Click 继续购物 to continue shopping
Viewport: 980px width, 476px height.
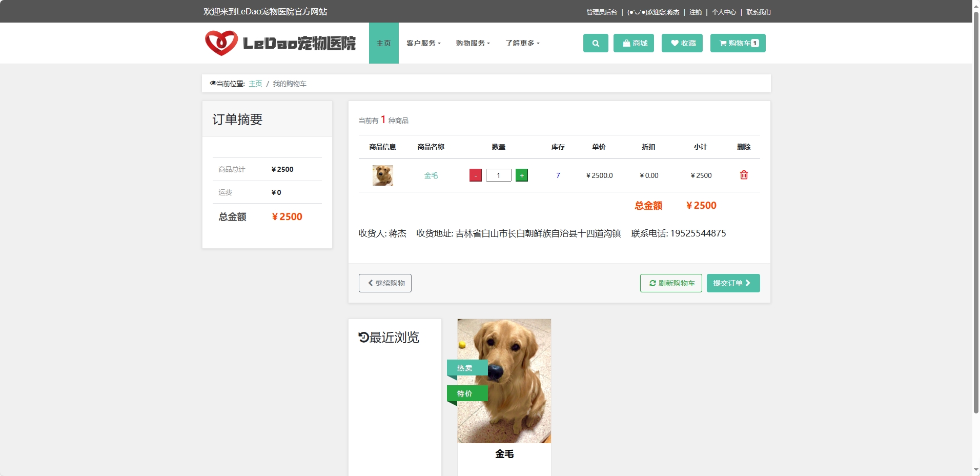click(x=385, y=283)
